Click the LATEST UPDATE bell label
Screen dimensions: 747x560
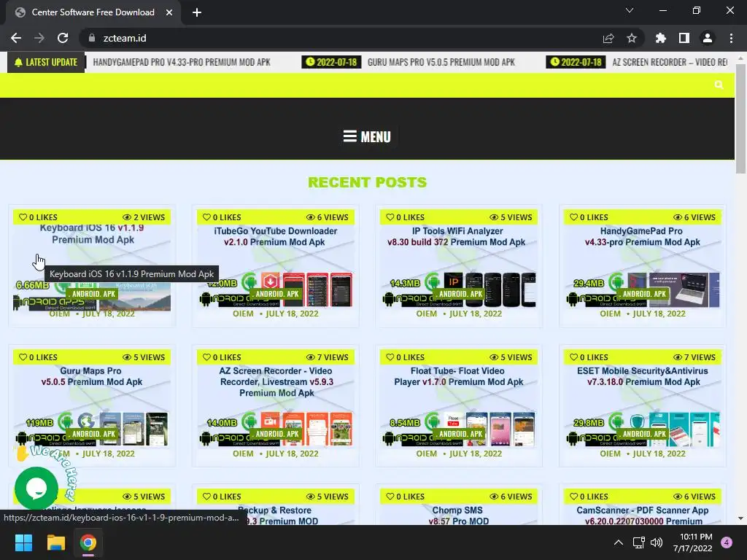46,63
